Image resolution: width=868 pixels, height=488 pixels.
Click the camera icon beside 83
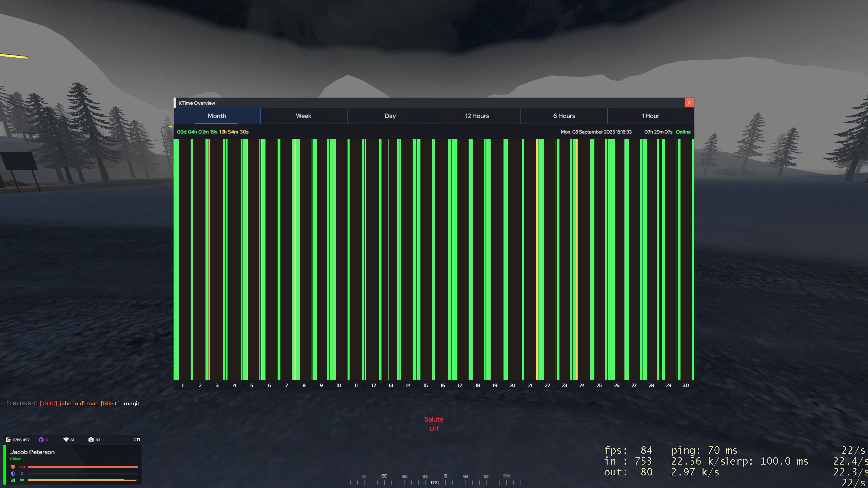click(x=91, y=440)
